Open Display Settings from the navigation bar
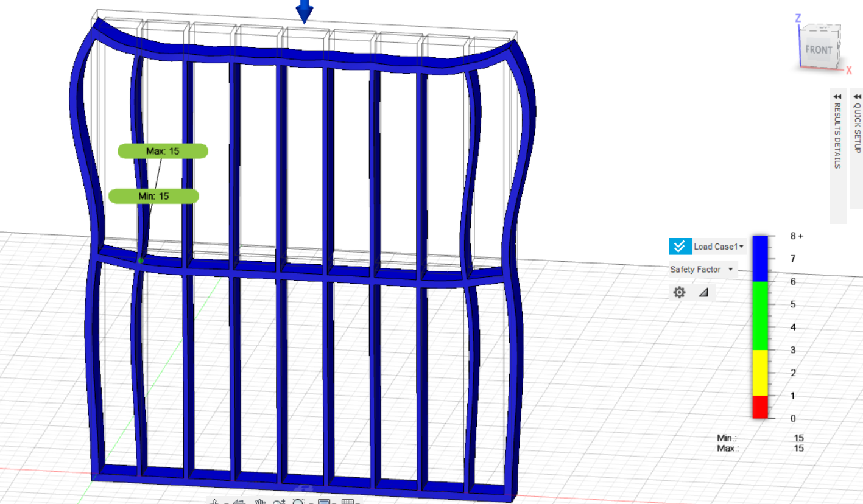This screenshot has height=504, width=863. [324, 501]
